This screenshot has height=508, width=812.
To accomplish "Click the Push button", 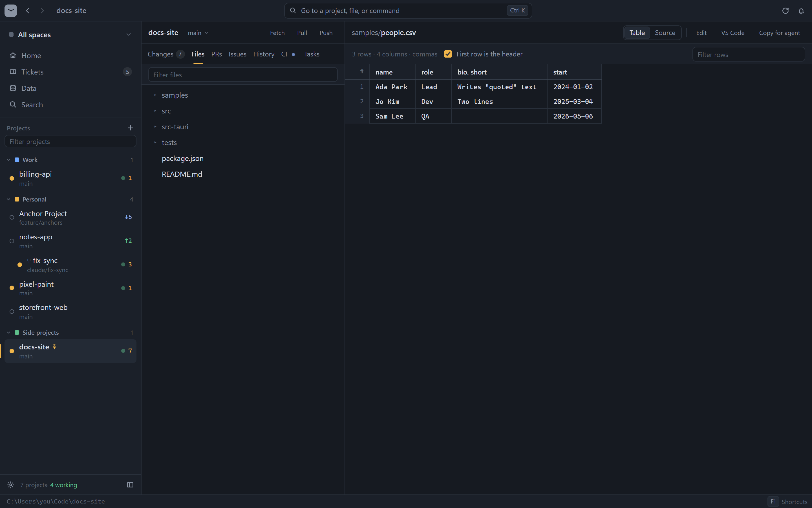I will click(x=326, y=33).
